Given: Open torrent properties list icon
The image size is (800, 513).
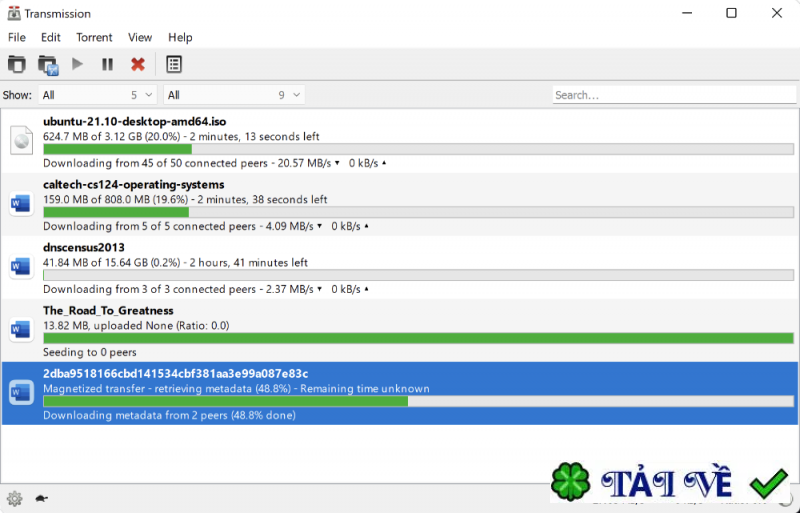Looking at the screenshot, I should tap(174, 64).
